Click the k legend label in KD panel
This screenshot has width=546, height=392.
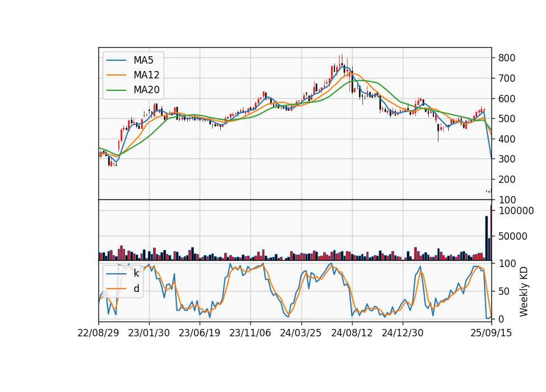136,273
